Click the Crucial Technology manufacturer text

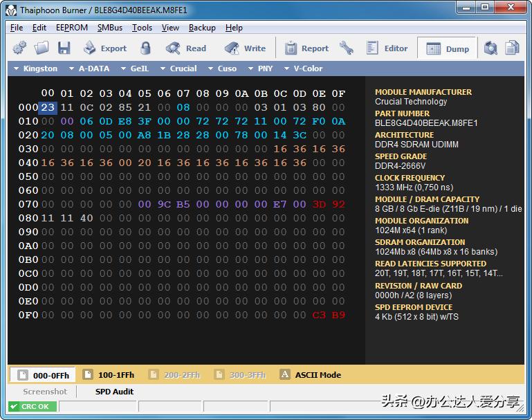[x=411, y=102]
